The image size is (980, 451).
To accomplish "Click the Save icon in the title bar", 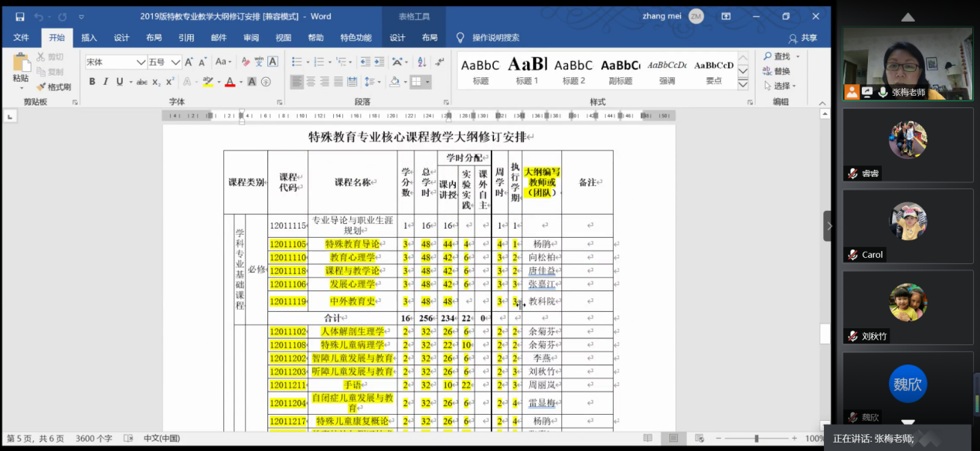I will point(20,16).
